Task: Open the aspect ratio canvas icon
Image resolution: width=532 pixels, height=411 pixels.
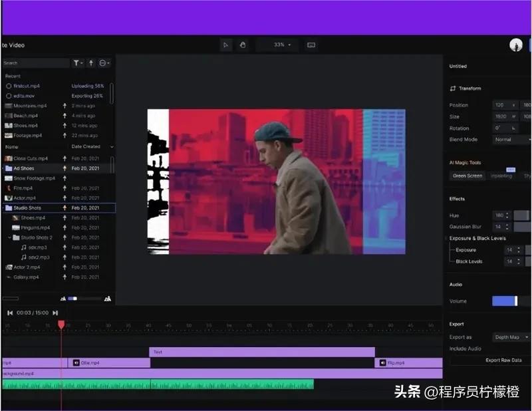Action: 310,45
